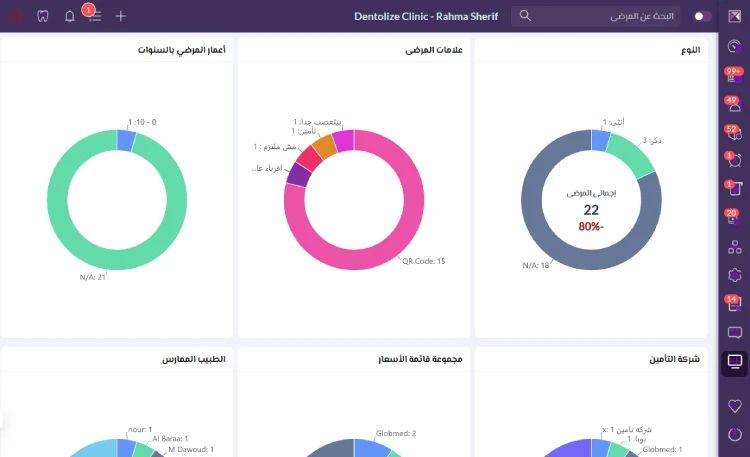Open the chat message sidebar icon
The width and height of the screenshot is (750, 457).
tap(735, 333)
